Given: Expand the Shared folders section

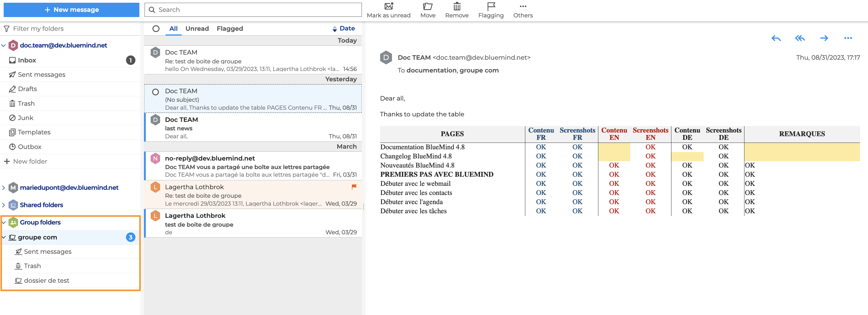Looking at the screenshot, I should 4,205.
